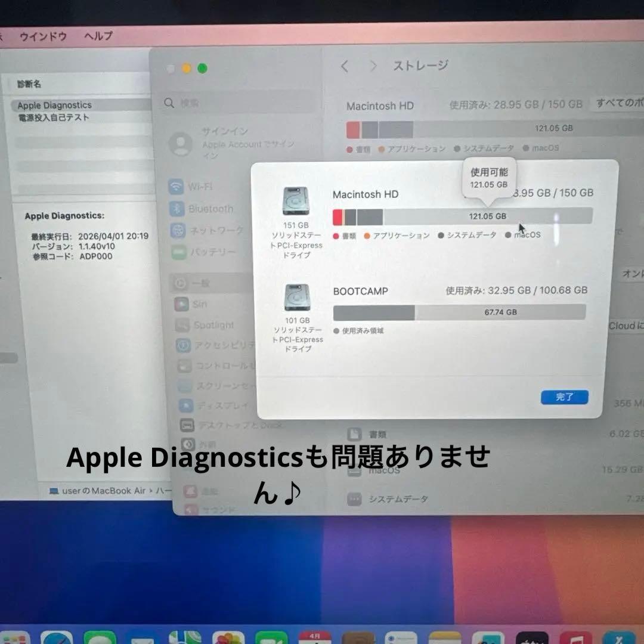Click the 101 GB drive description text
Viewport: 644px width, 644px height.
point(298,335)
